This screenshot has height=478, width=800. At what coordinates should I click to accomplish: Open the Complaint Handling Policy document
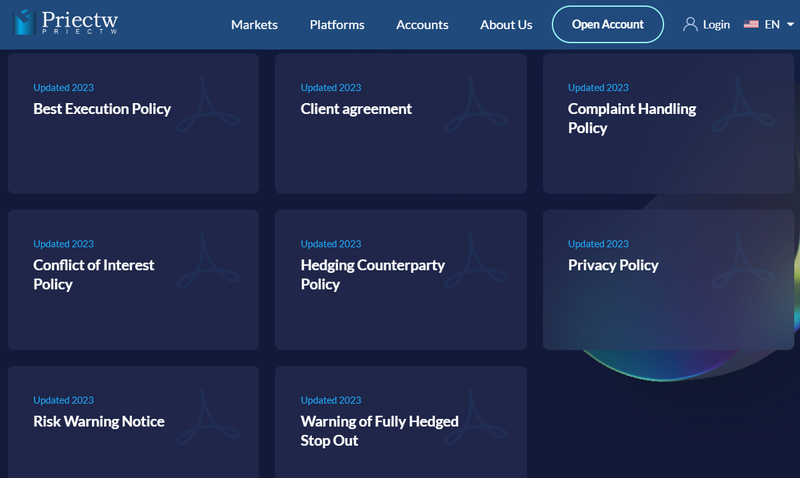632,118
